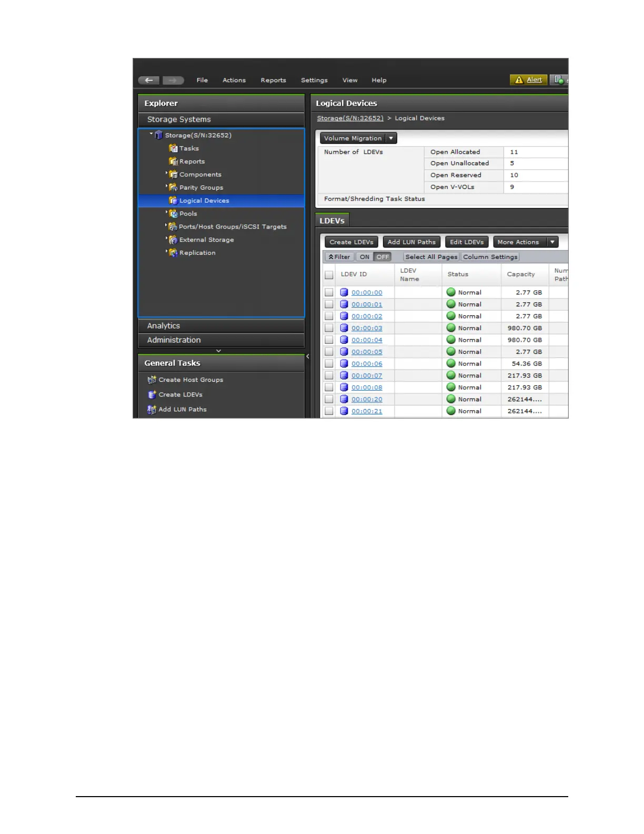Check the box for LDEV 00:00:07

pyautogui.click(x=329, y=375)
